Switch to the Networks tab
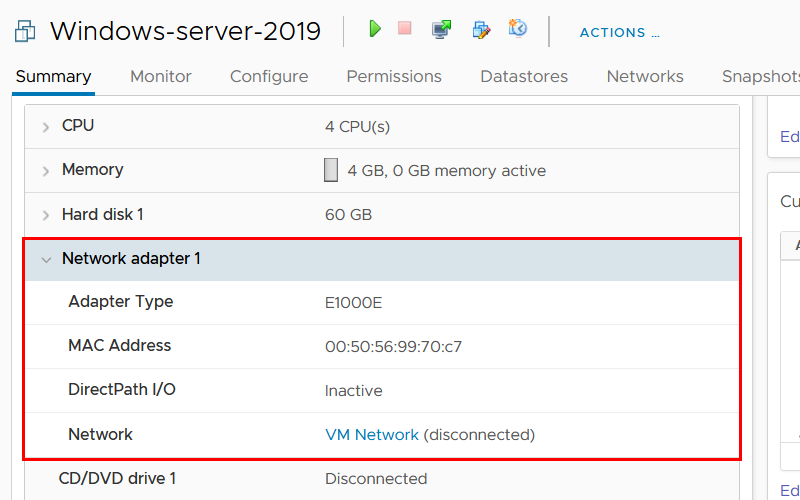Screen dimensions: 800x500 coord(645,77)
